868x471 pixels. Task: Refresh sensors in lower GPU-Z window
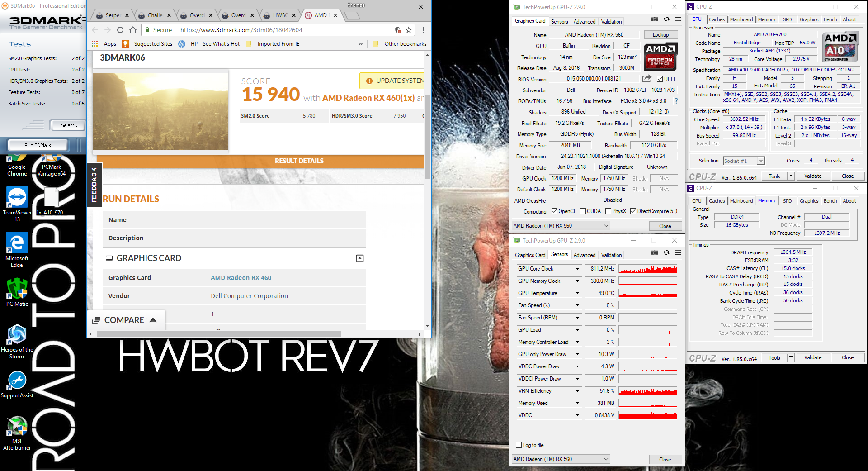[666, 252]
